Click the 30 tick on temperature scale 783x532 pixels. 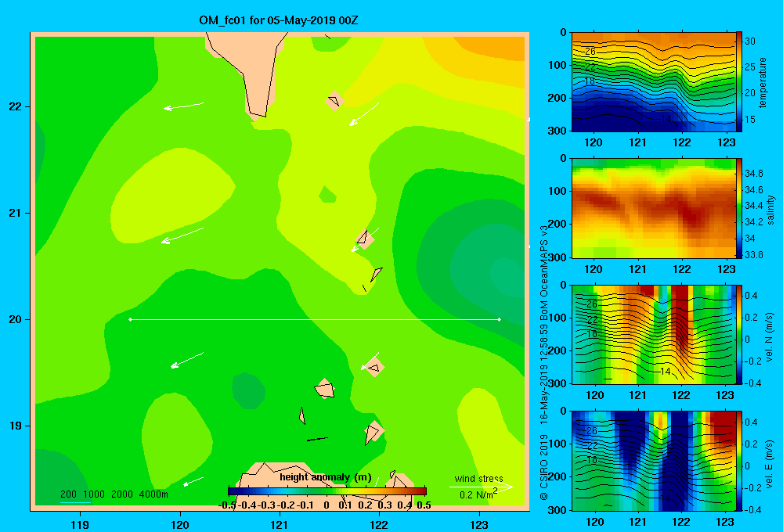click(x=750, y=41)
